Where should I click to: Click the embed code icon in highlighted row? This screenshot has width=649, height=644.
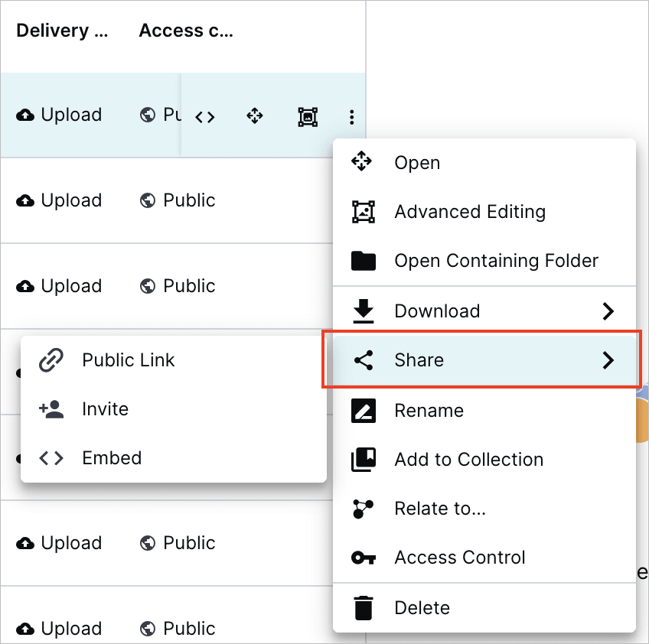click(x=204, y=117)
